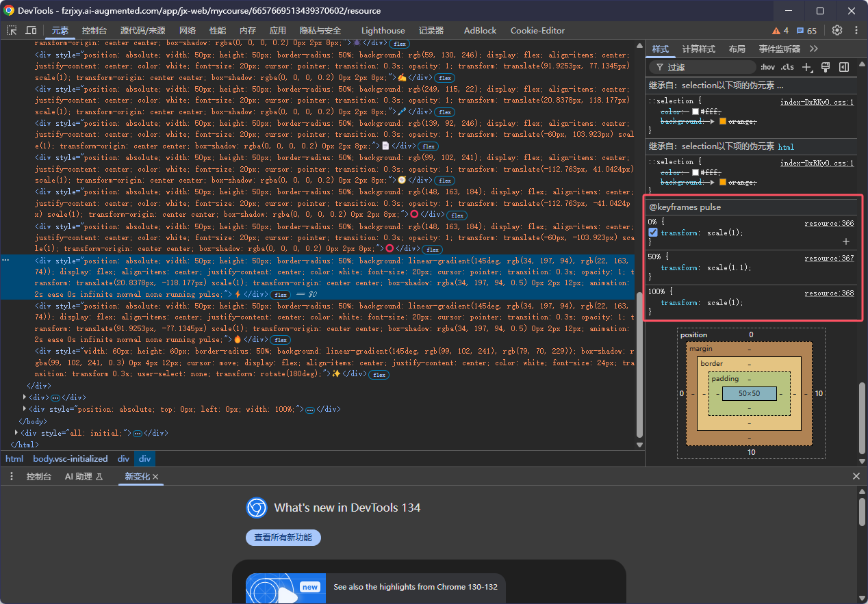The height and width of the screenshot is (604, 868).
Task: Click the orange background color swatch
Action: tap(722, 122)
